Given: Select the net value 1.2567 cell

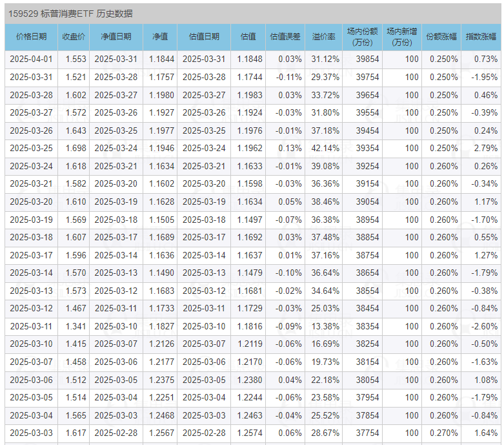Looking at the screenshot, I should tap(161, 432).
